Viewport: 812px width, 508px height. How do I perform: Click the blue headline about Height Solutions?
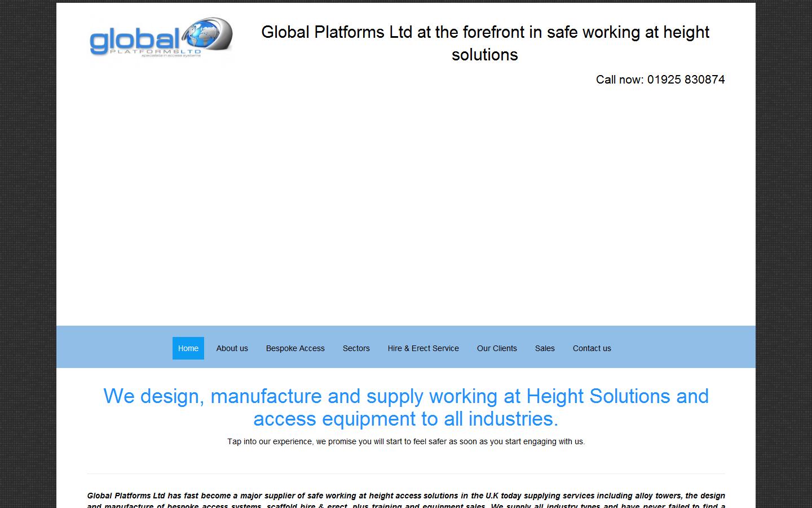[x=405, y=408]
